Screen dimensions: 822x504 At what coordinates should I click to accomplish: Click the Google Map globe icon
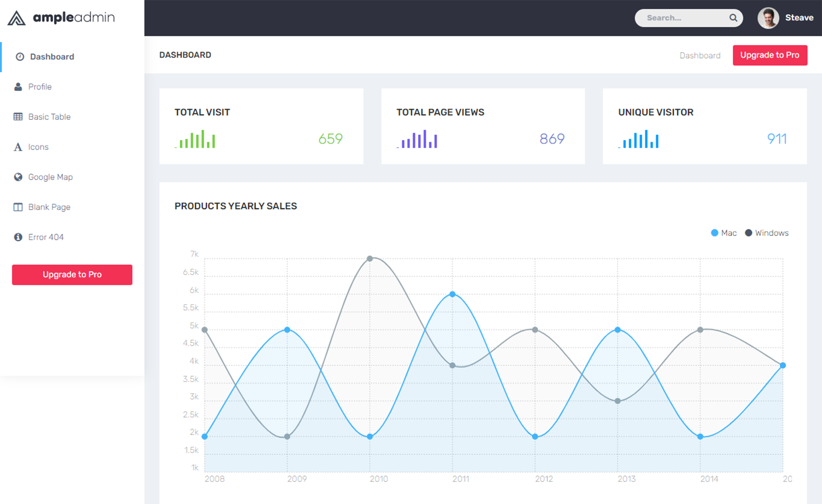point(18,177)
